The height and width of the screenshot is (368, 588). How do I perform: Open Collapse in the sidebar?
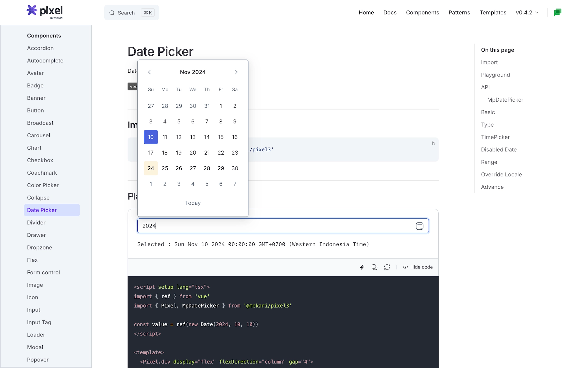(38, 198)
